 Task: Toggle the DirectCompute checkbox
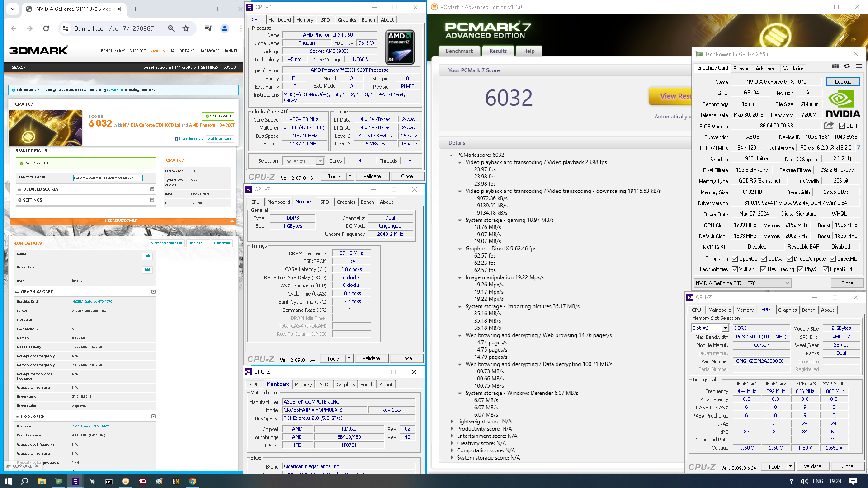coord(789,259)
